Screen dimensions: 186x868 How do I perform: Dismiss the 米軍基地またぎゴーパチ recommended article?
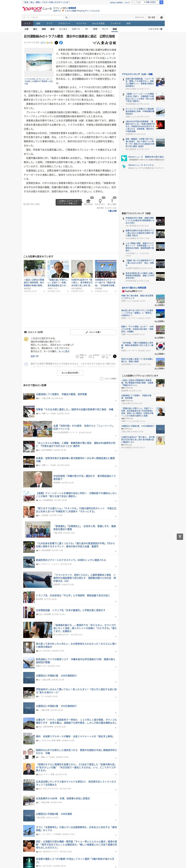[x=115, y=291]
